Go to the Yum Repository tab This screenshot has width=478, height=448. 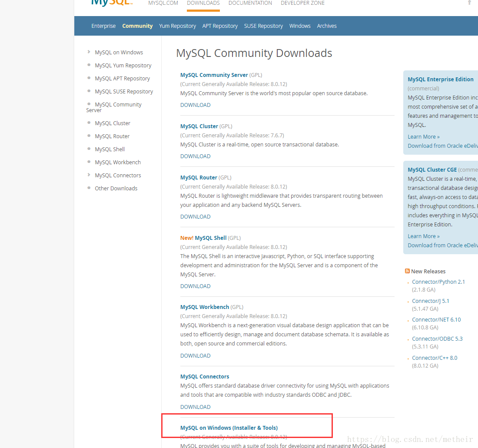point(177,26)
